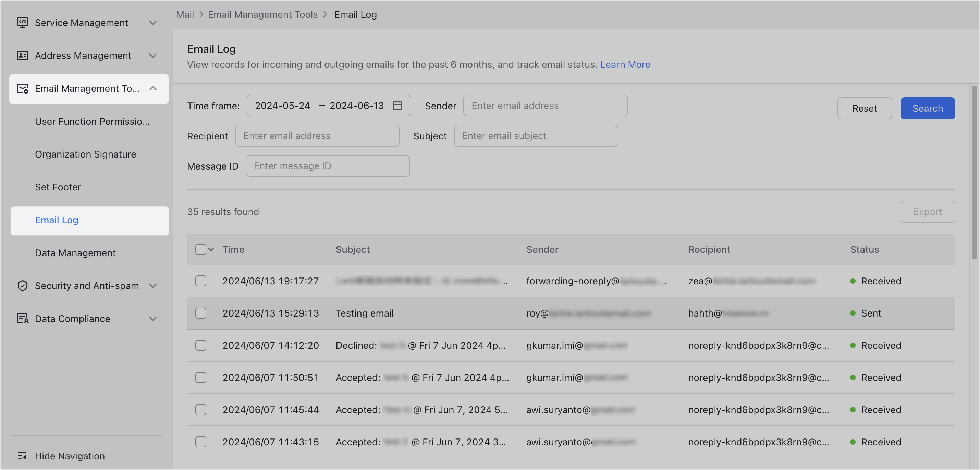The image size is (980, 470).
Task: Expand the Security and Anti-spam section
Action: tap(153, 286)
